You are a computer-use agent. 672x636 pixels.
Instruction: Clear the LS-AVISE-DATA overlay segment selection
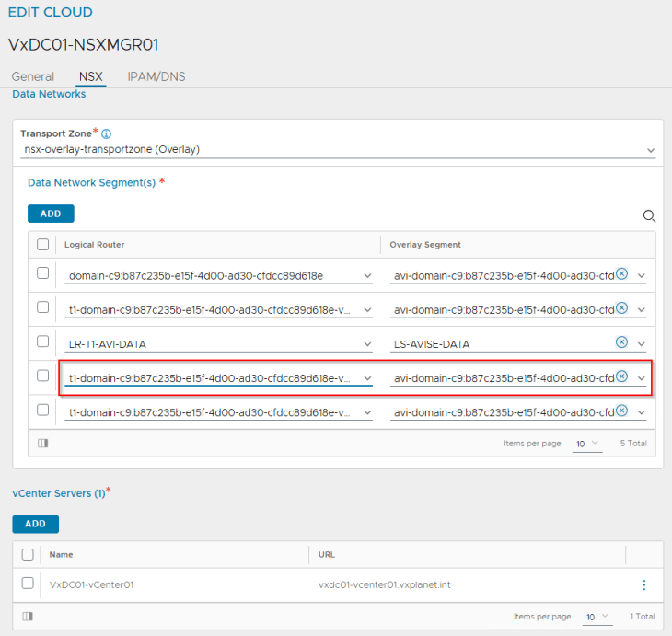[621, 342]
